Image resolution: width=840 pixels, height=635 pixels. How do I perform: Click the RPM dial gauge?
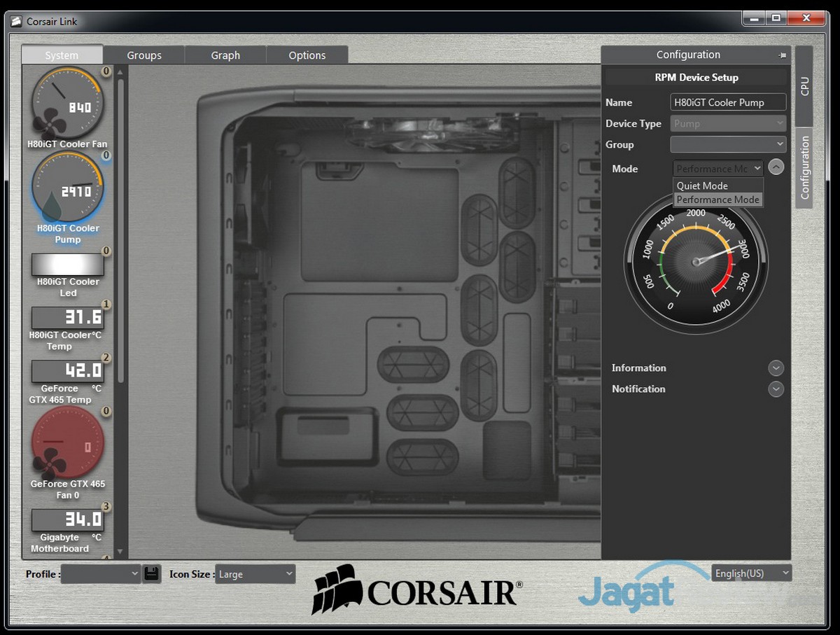[x=696, y=262]
